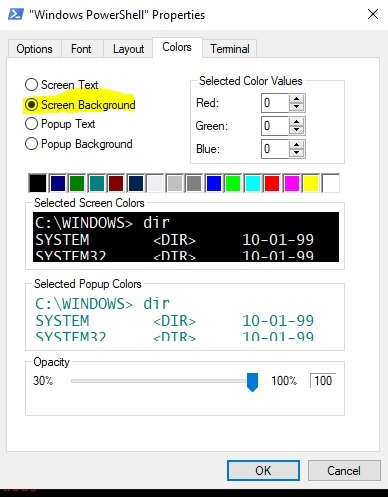Viewport: 388px width, 497px height.
Task: Go to the Layout tab
Action: point(128,49)
